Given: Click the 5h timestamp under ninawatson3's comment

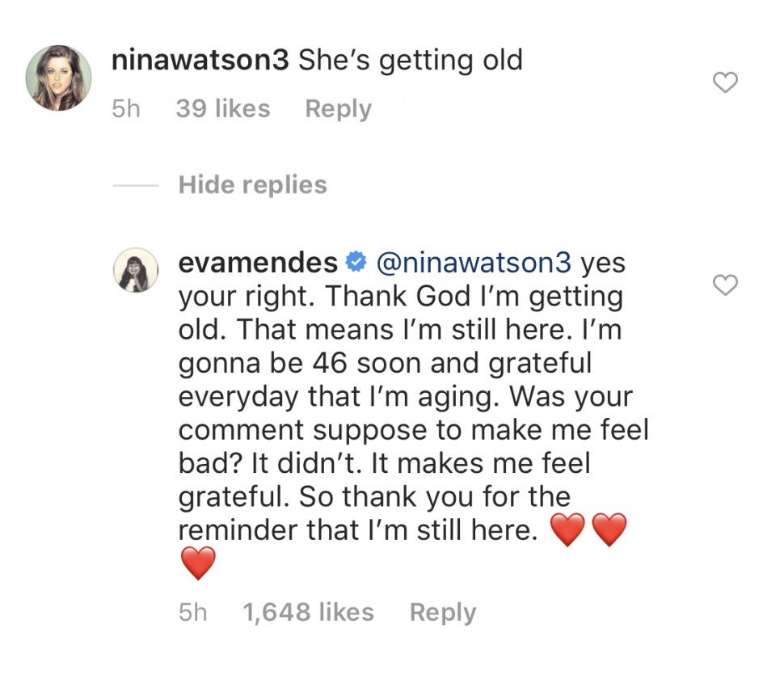Looking at the screenshot, I should tap(126, 108).
